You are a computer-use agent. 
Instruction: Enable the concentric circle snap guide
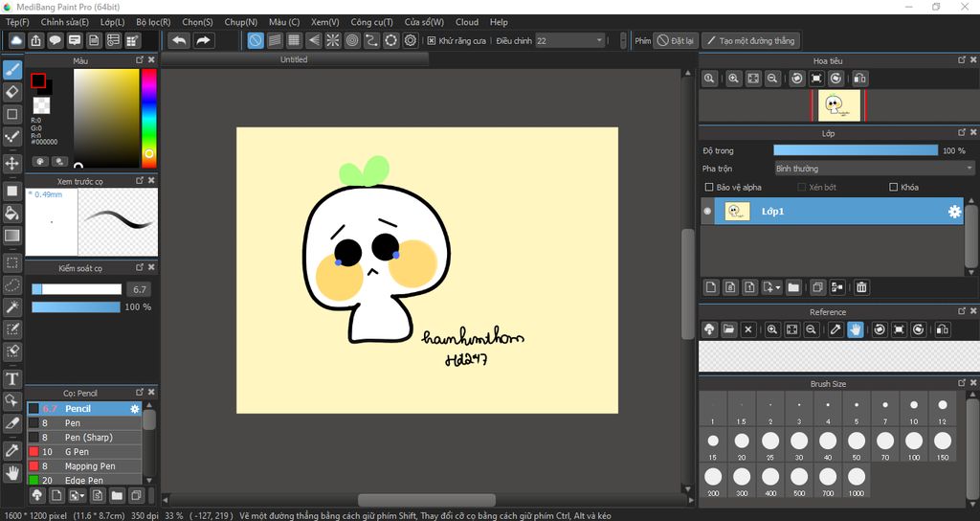(352, 40)
